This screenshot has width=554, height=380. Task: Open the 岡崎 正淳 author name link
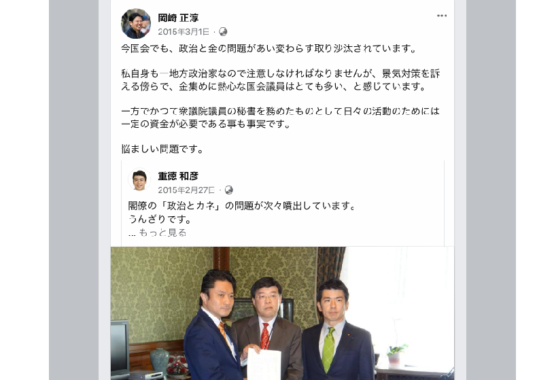(x=178, y=18)
